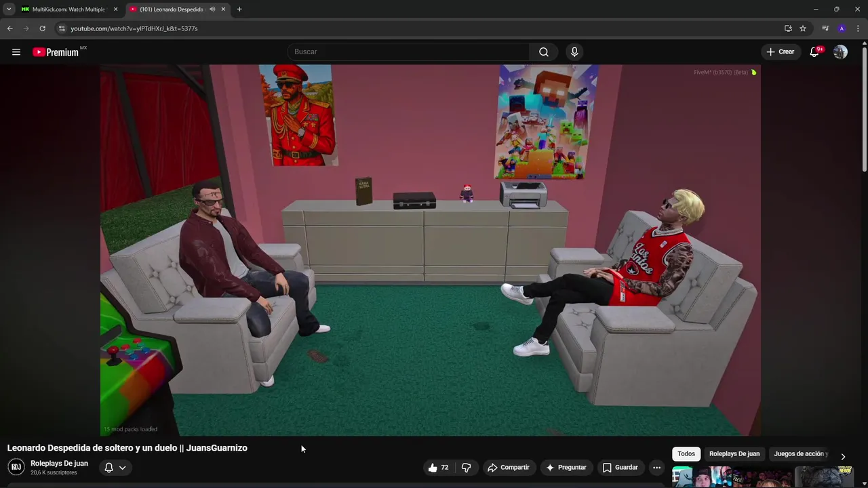Open the Roleplays De juan channel avatar
Screen dimensions: 868x488
click(x=16, y=467)
